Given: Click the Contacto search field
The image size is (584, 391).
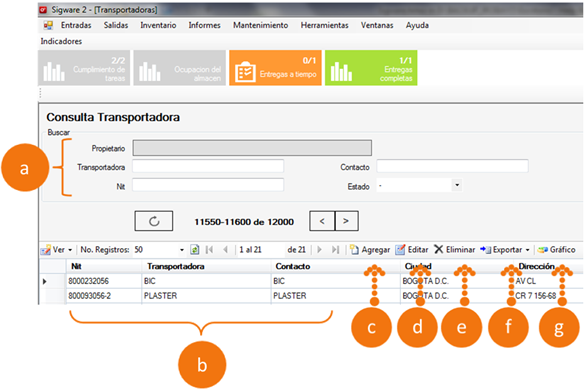Looking at the screenshot, I should (x=452, y=166).
